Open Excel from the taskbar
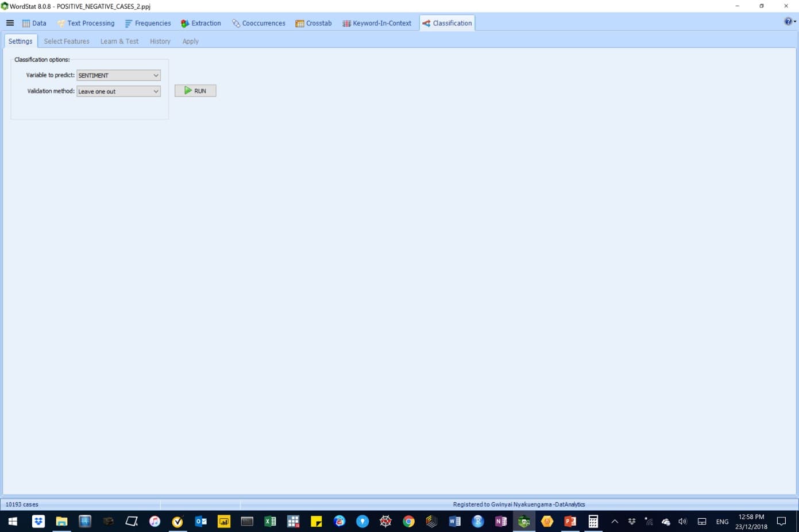 click(x=270, y=521)
